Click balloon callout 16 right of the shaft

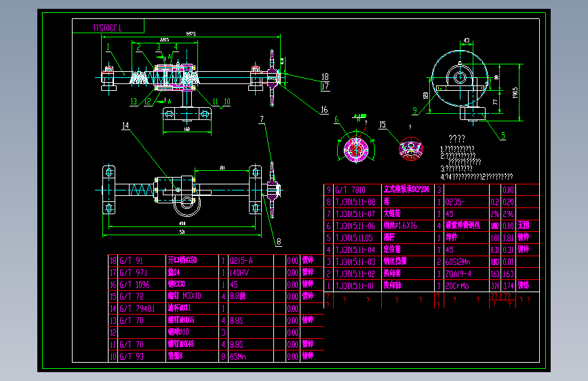(x=324, y=110)
